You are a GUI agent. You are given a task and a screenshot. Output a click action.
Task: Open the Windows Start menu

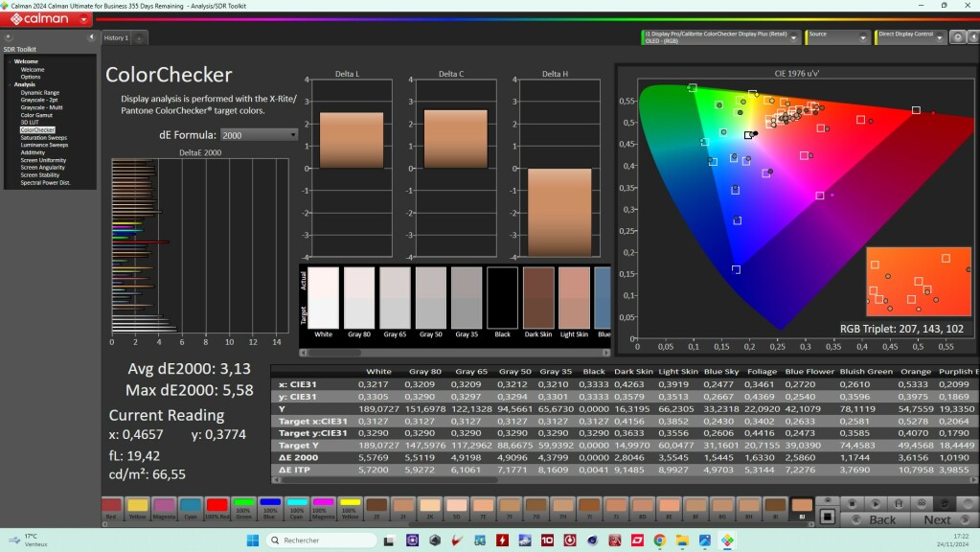pyautogui.click(x=253, y=540)
